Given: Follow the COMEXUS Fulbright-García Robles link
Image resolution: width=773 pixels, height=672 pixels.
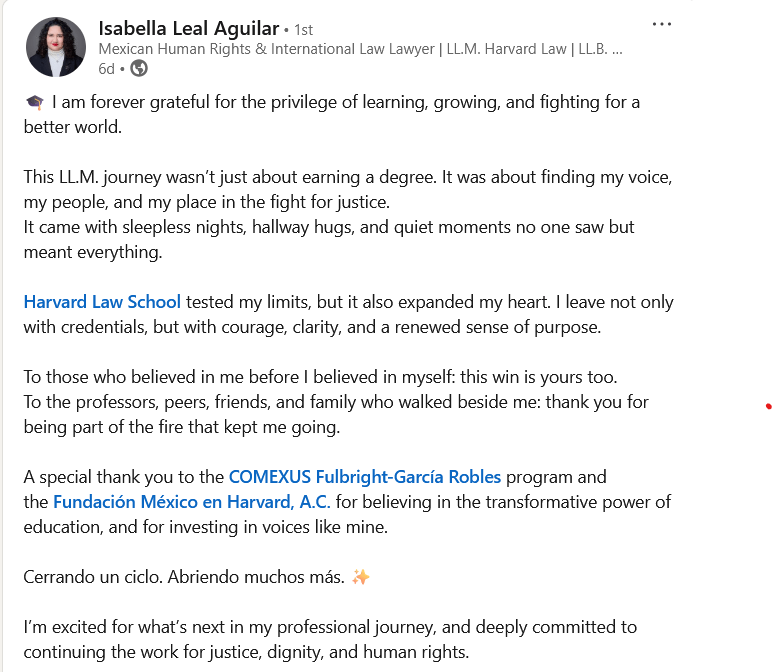Looking at the screenshot, I should 364,477.
